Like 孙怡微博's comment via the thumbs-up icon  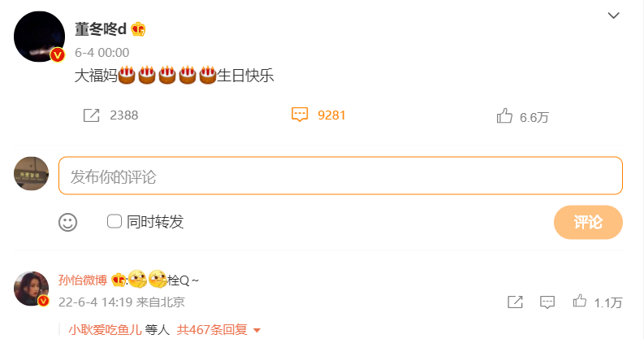580,301
